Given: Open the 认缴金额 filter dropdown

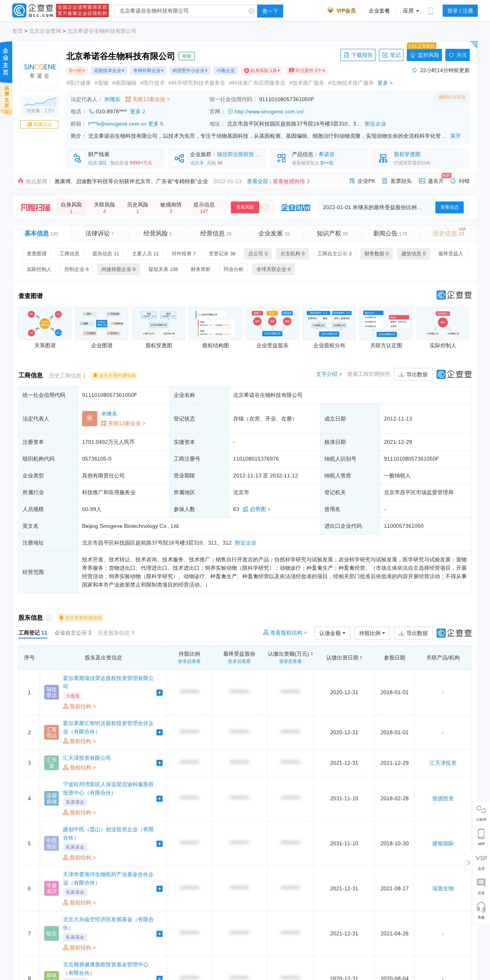Looking at the screenshot, I should point(332,633).
